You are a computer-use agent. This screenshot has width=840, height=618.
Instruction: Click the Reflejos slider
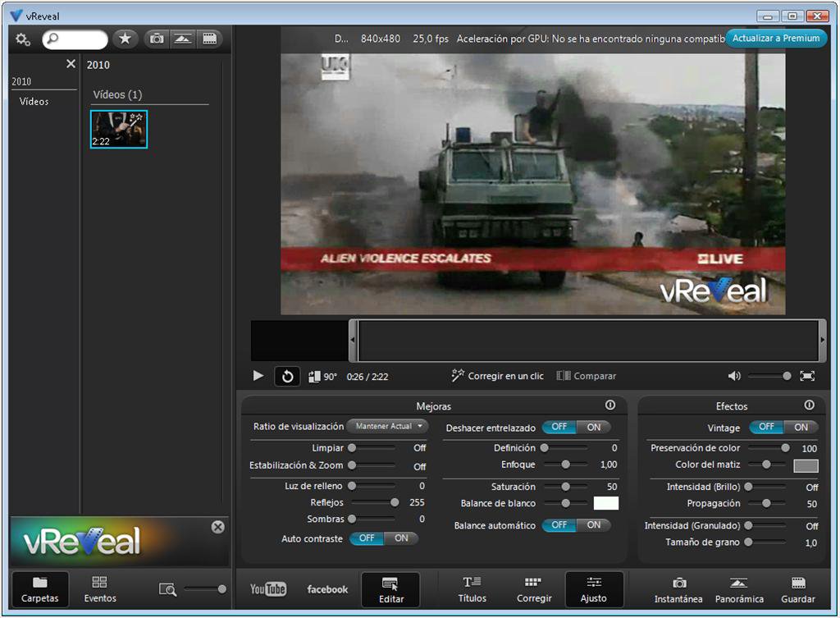373,502
